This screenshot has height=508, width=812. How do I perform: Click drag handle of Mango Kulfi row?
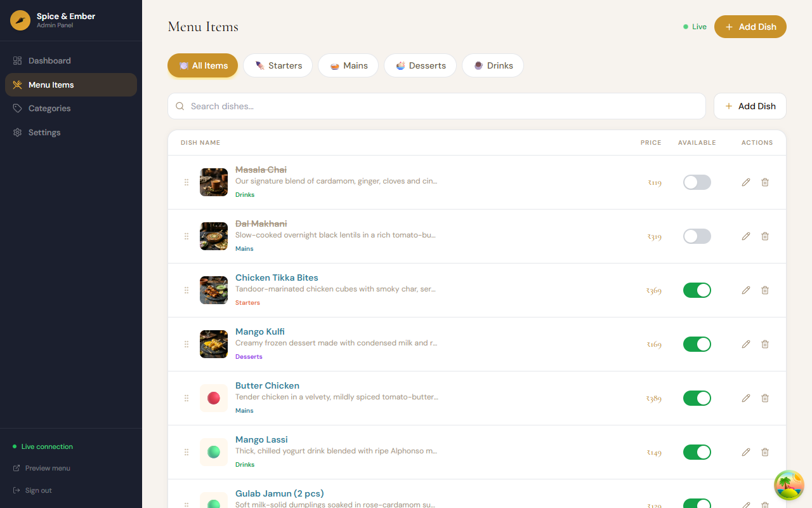187,344
